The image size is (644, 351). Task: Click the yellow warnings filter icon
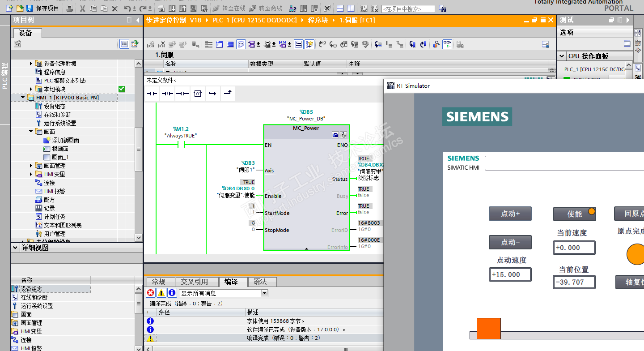click(161, 293)
